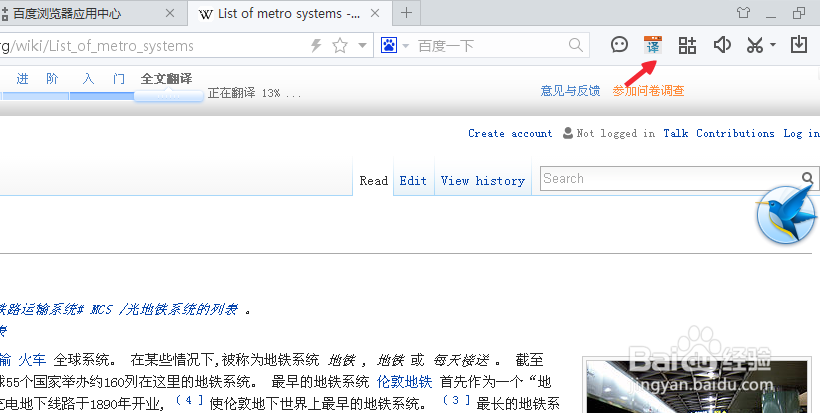Click the lightning speed-mode icon
820x413 pixels.
point(316,45)
